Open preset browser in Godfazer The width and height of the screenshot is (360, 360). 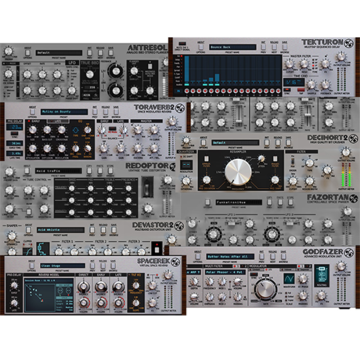click(284, 256)
